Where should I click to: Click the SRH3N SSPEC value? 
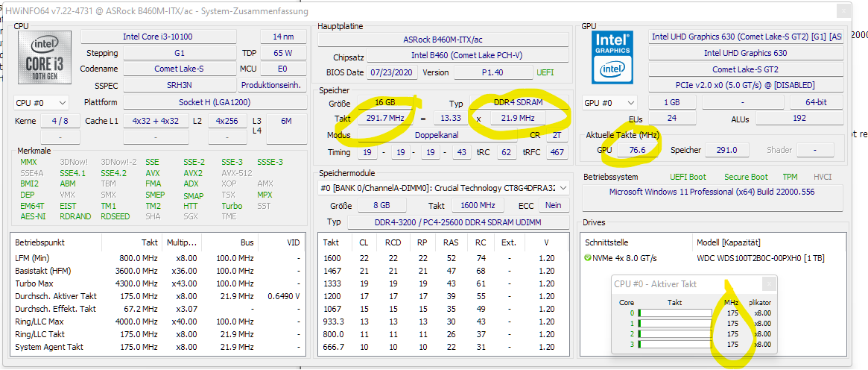point(180,86)
